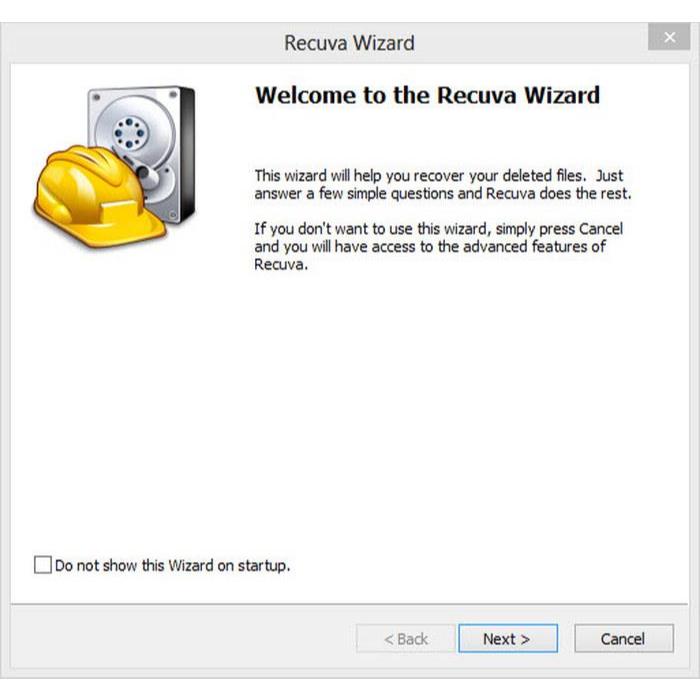Click the "advanced features of" text line
Image resolution: width=700 pixels, height=700 pixels.
point(534,246)
